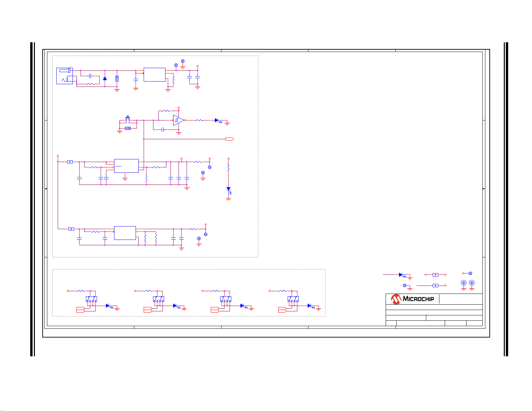The width and height of the screenshot is (532, 411).
Task: Click the Microchip logo in title block
Action: 413,299
